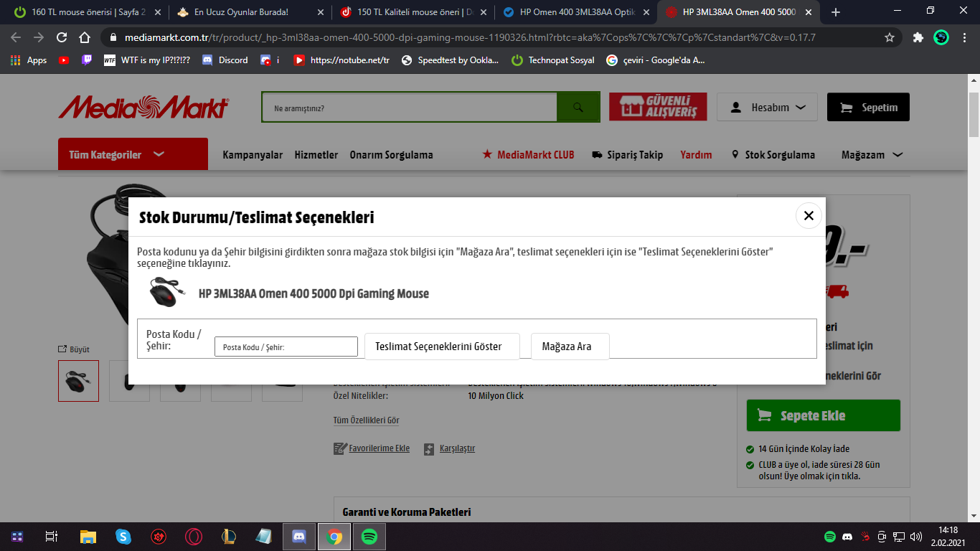Open a new browser tab
The height and width of the screenshot is (551, 980).
point(835,12)
